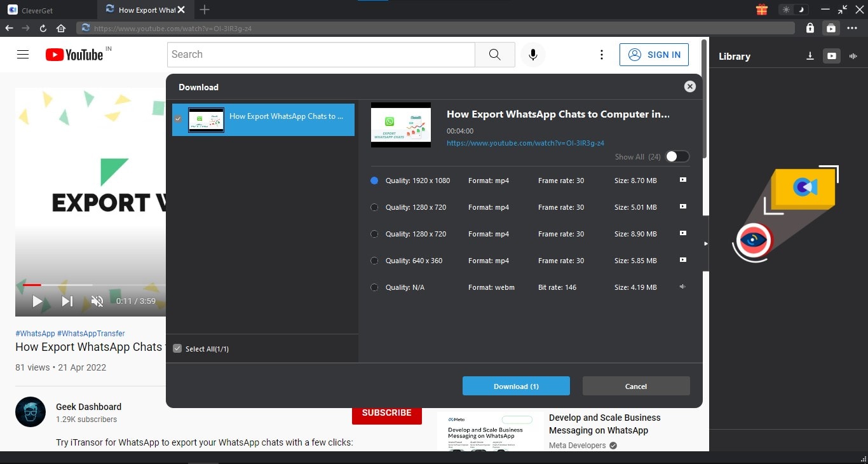868x464 pixels.
Task: Start voice search with the microphone icon
Action: click(x=533, y=55)
